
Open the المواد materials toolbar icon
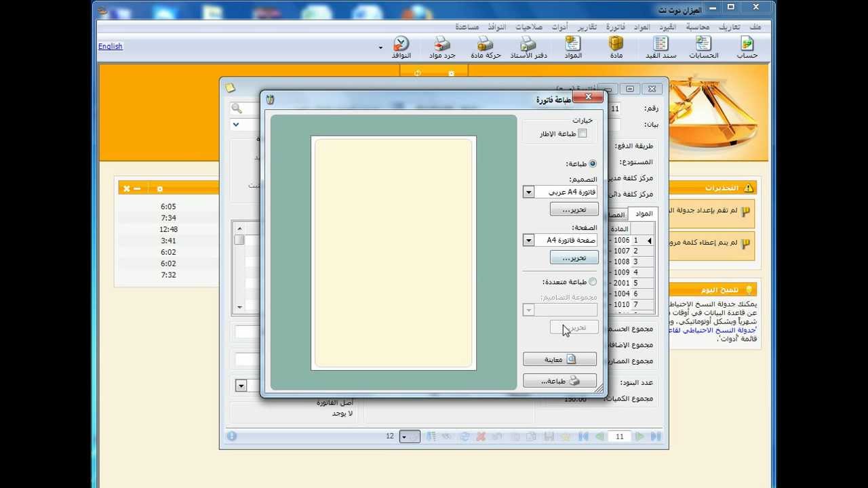coord(573,47)
